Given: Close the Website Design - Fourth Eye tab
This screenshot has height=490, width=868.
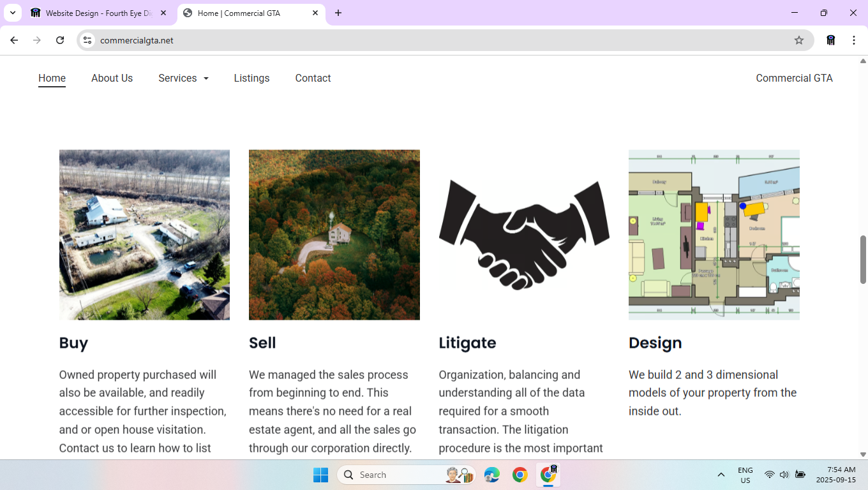Looking at the screenshot, I should (x=163, y=13).
